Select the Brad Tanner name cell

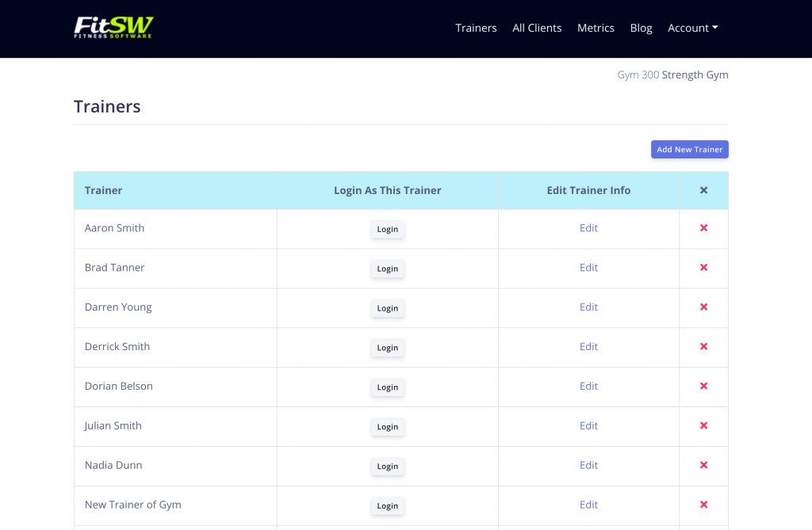[x=175, y=269]
